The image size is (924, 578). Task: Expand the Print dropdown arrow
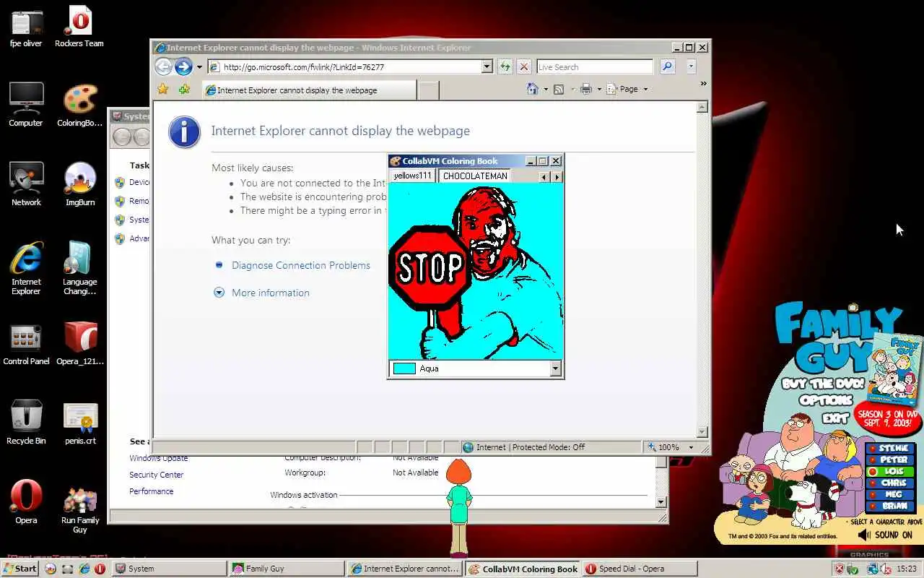(599, 90)
